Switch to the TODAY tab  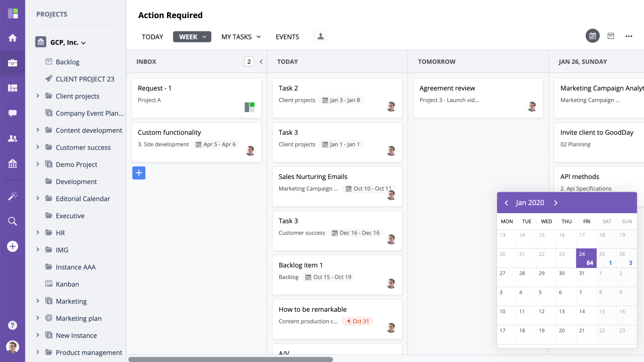[x=153, y=37]
